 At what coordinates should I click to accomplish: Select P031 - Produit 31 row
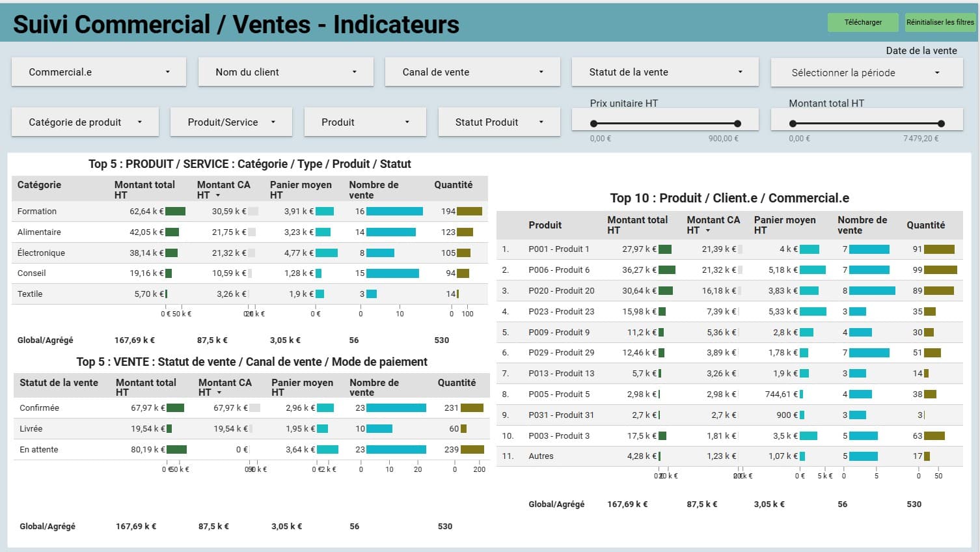tap(729, 415)
